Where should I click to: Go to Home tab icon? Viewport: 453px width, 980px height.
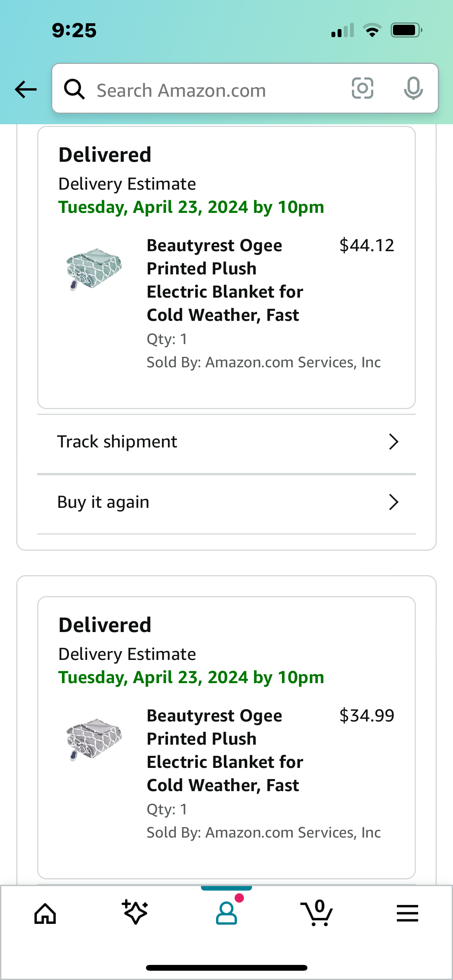(x=45, y=914)
